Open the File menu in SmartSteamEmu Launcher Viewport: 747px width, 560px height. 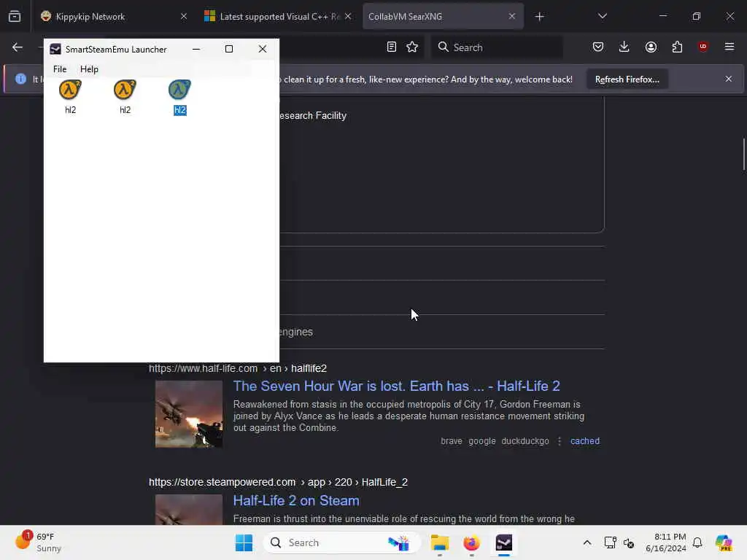pyautogui.click(x=60, y=69)
